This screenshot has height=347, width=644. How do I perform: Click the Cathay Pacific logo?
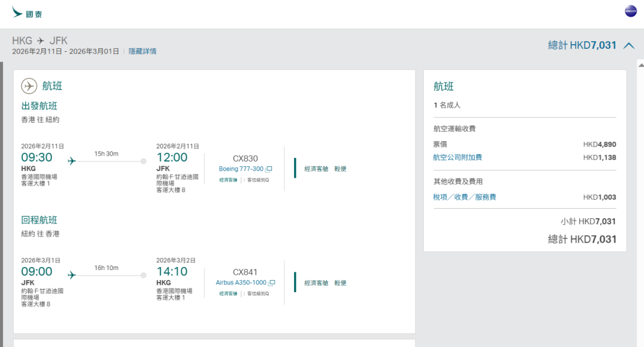[x=27, y=13]
